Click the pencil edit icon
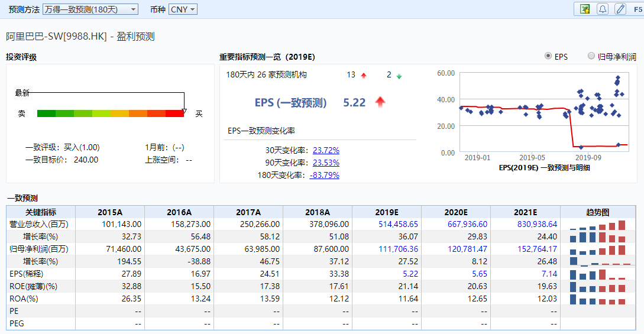Viewport: 644px width, 334px height. coord(620,9)
